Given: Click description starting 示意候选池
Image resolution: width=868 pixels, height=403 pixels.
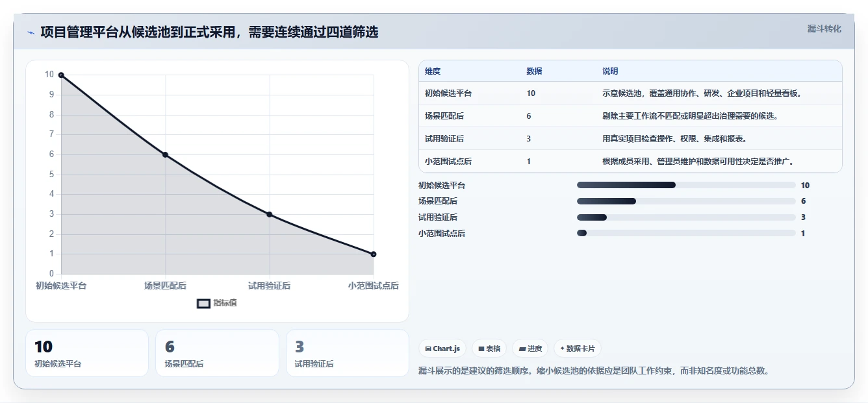Looking at the screenshot, I should point(702,93).
